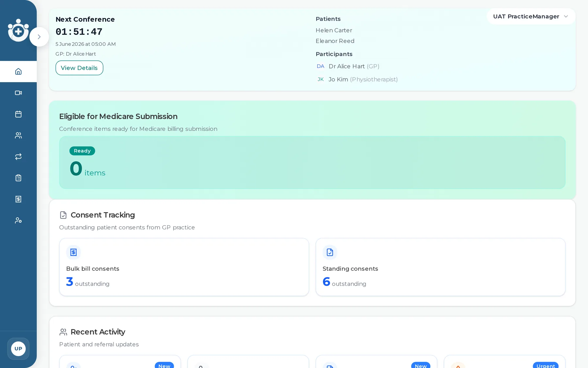The height and width of the screenshot is (368, 588).
Task: Open the patients sidebar icon
Action: (x=18, y=135)
